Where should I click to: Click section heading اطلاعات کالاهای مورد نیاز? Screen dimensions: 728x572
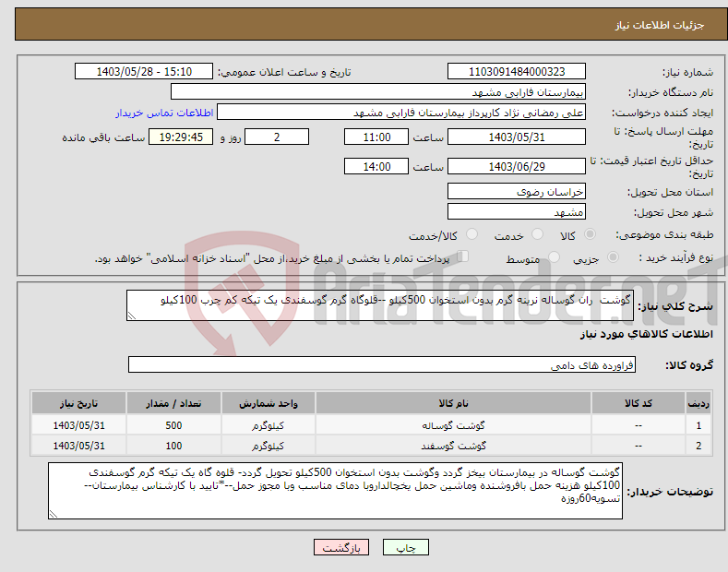click(646, 334)
